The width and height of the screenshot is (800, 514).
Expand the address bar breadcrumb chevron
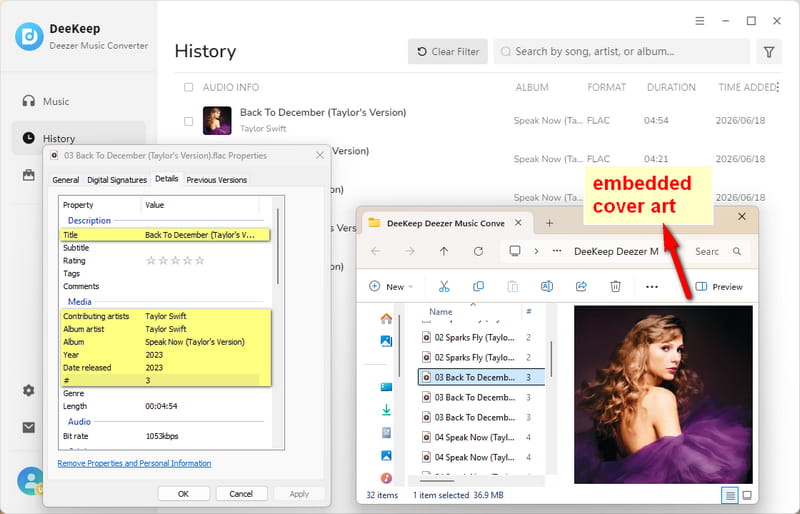(536, 251)
